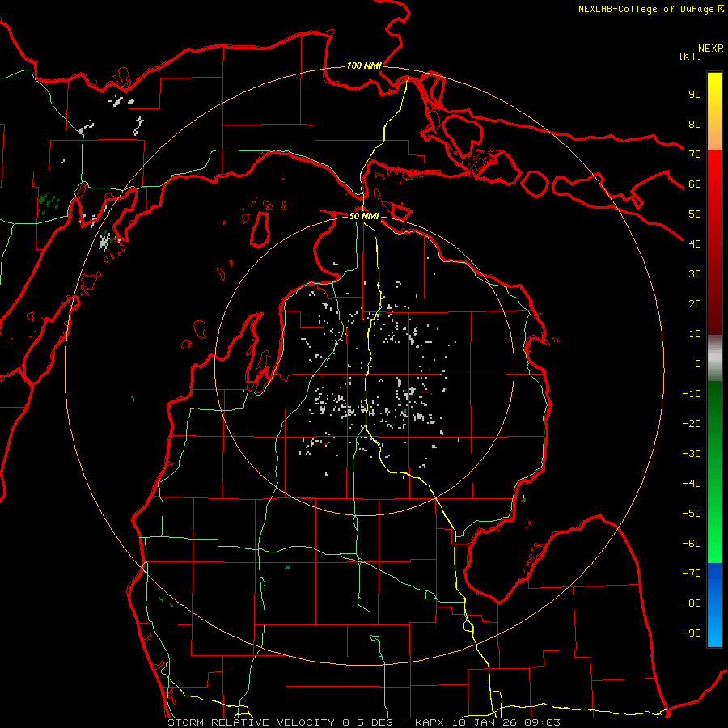This screenshot has height=728, width=728.
Task: Click the -90 value on the velocity scale
Action: 692,633
